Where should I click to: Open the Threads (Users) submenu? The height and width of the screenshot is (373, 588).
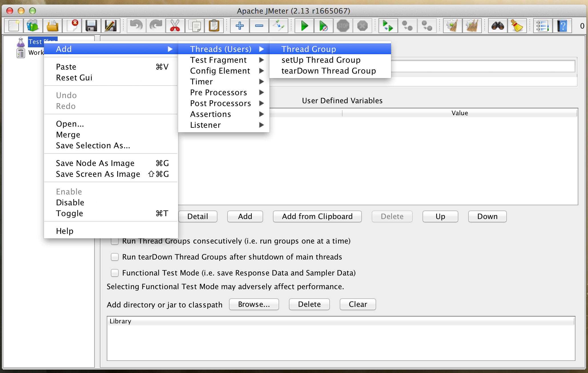click(224, 49)
